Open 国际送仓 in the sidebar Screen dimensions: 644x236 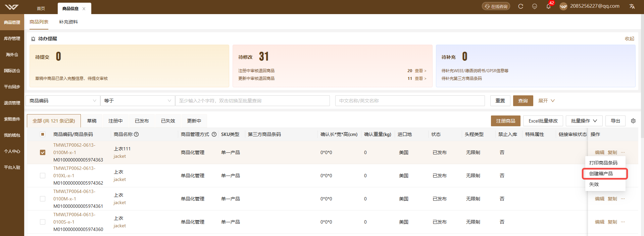12,71
